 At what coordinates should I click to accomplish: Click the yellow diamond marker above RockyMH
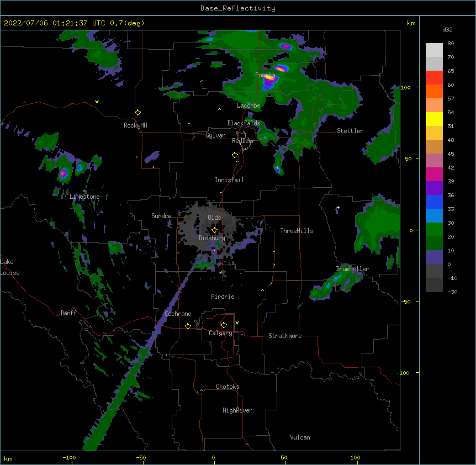click(137, 113)
